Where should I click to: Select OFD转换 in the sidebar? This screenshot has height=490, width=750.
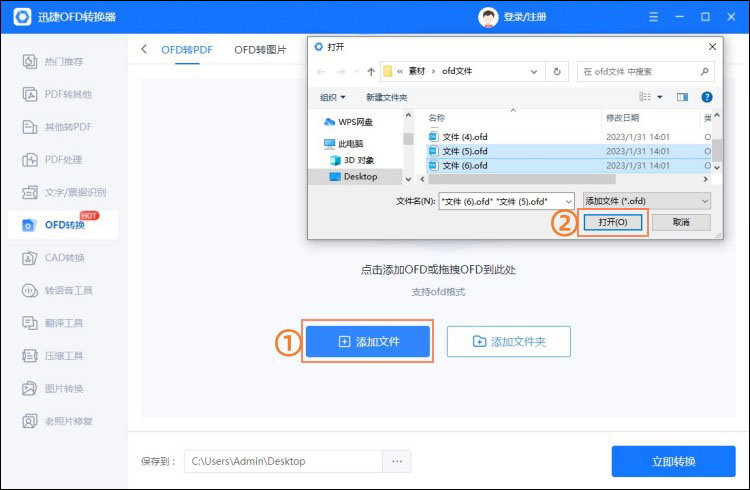tap(63, 225)
